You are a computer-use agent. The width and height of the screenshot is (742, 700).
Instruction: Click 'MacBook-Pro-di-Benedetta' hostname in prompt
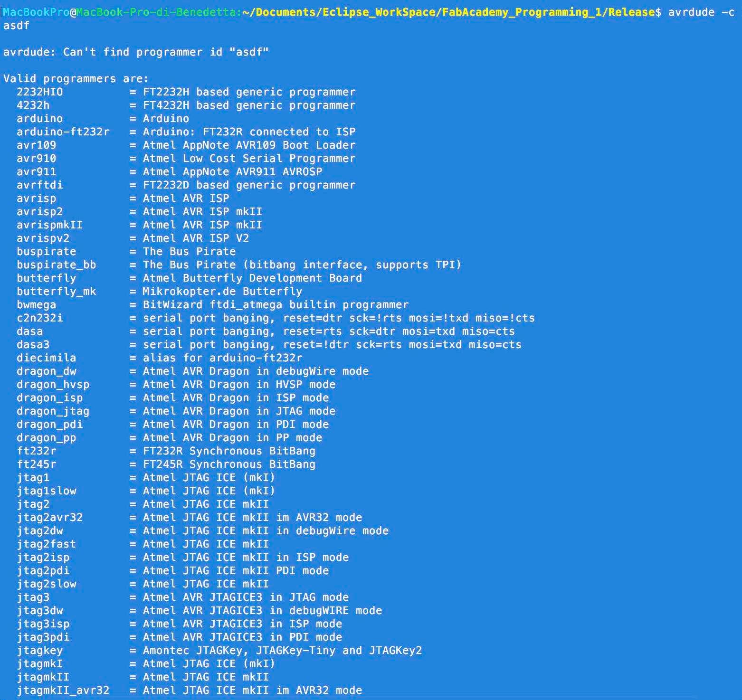[156, 12]
